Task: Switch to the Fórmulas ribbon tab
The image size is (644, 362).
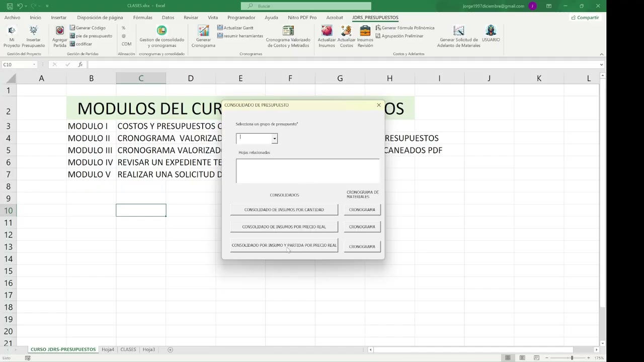Action: [x=142, y=18]
